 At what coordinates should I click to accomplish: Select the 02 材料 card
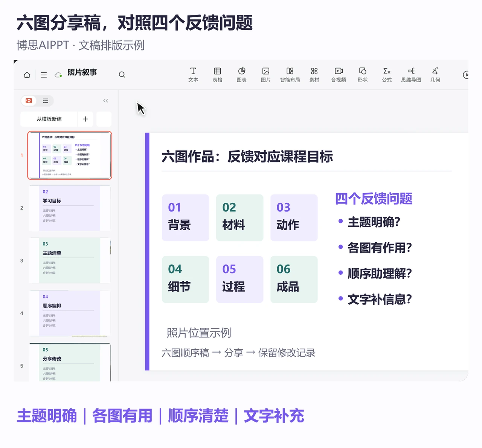coord(239,218)
